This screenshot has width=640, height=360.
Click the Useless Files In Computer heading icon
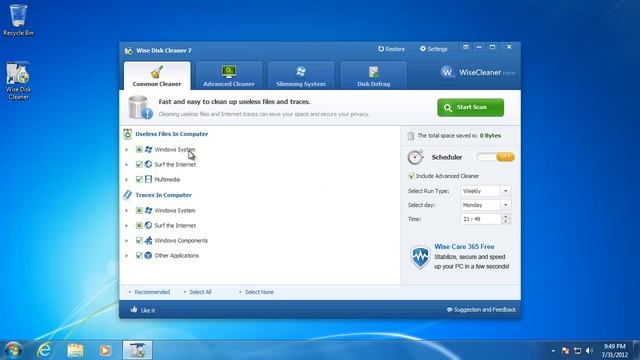click(128, 134)
